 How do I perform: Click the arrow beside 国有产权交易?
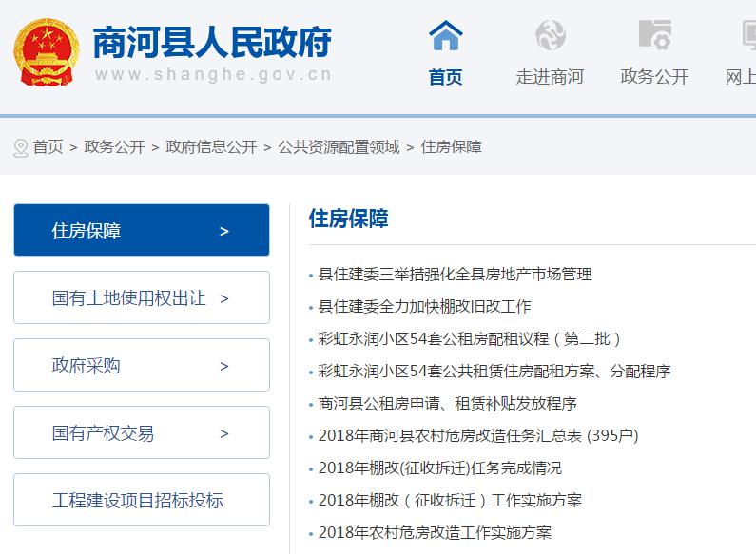coord(224,433)
